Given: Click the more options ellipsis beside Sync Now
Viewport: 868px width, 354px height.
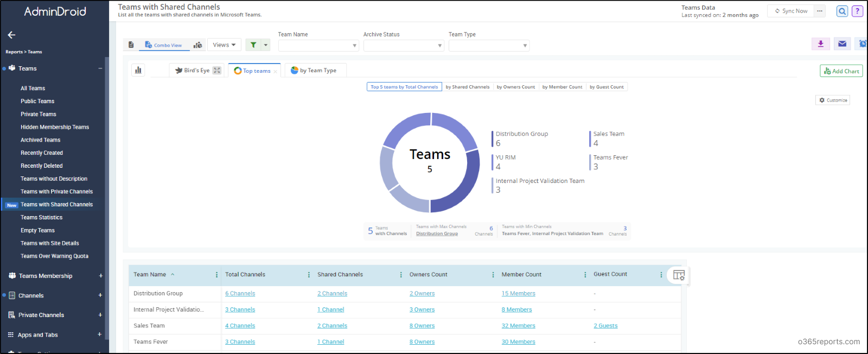Looking at the screenshot, I should pos(820,11).
